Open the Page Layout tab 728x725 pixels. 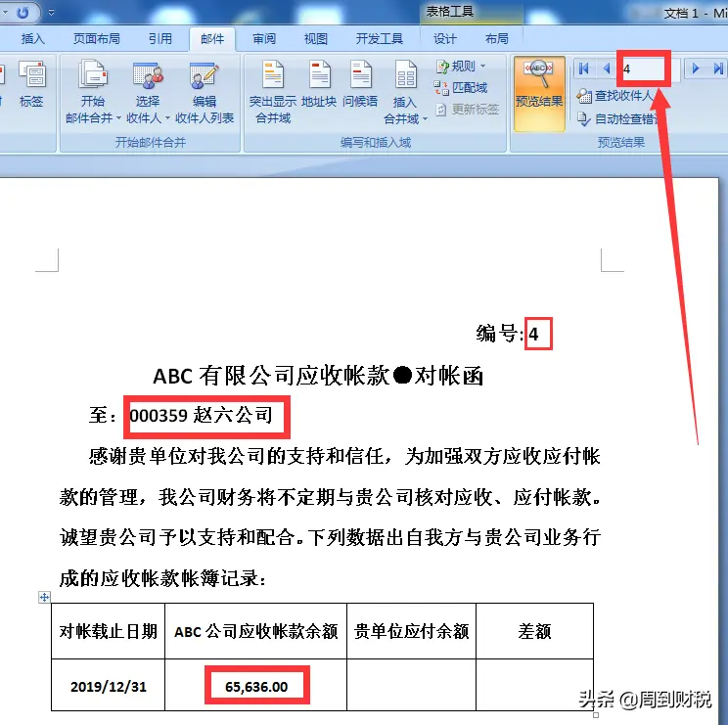pos(97,39)
